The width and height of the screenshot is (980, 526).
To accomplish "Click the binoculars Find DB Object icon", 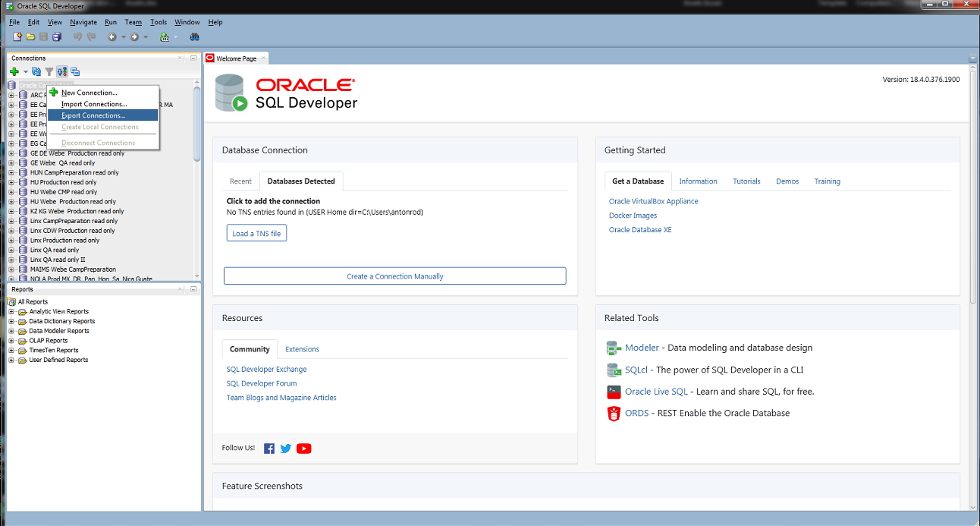I will (x=194, y=36).
